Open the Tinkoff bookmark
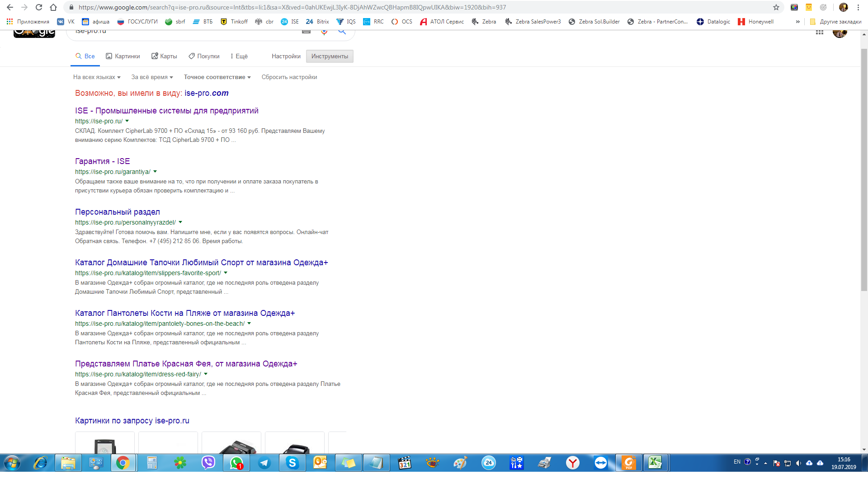The height and width of the screenshot is (488, 868). [x=234, y=22]
